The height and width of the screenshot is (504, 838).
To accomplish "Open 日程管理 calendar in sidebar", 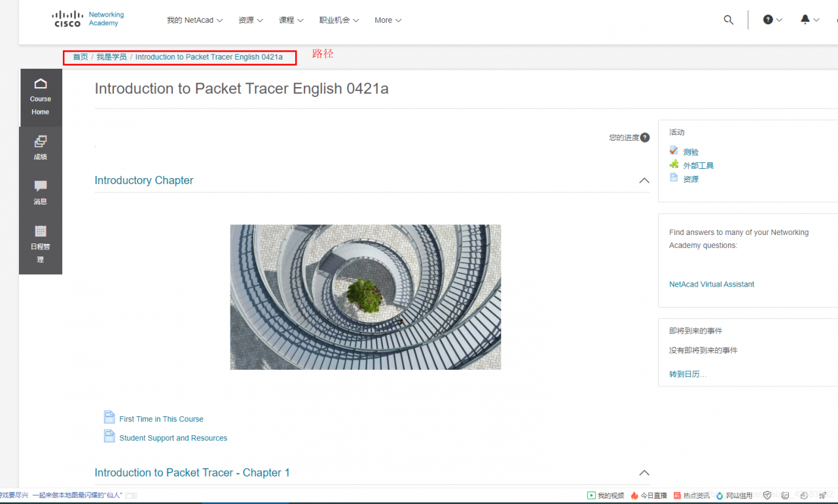I will pyautogui.click(x=41, y=245).
